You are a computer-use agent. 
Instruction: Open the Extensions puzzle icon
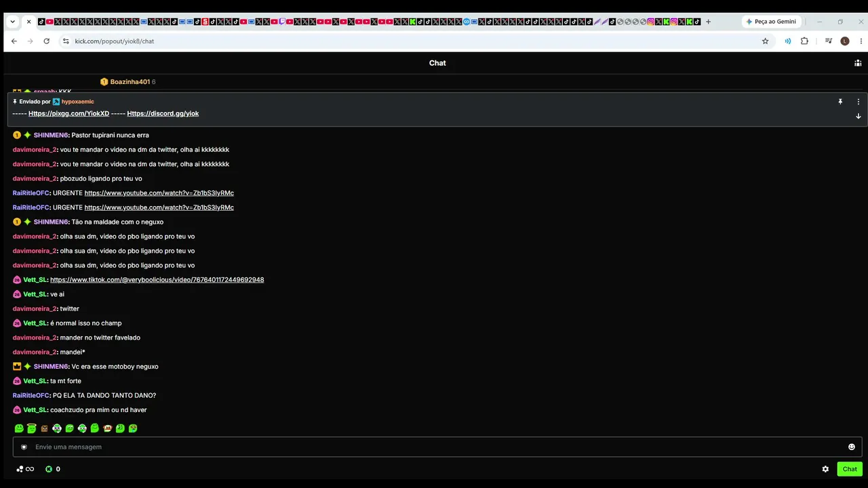(x=804, y=41)
